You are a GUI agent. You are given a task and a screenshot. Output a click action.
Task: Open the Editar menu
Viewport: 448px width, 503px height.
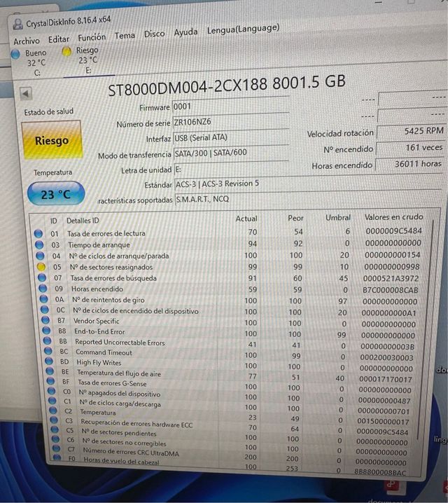click(x=59, y=39)
